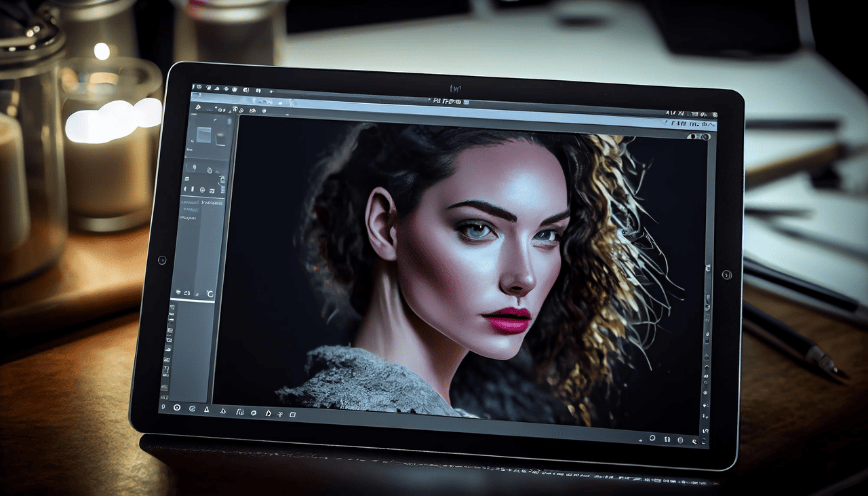868x496 pixels.
Task: Toggle the padlock icon in the left panel
Action: pyautogui.click(x=221, y=180)
